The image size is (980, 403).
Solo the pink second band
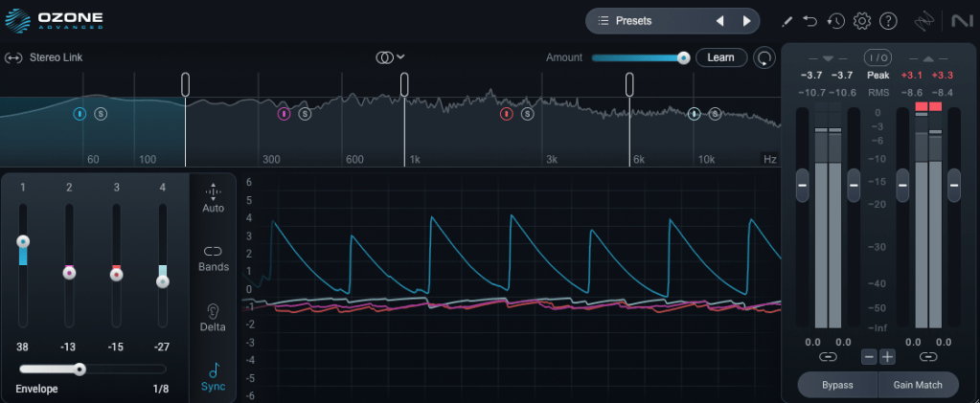pyautogui.click(x=305, y=114)
